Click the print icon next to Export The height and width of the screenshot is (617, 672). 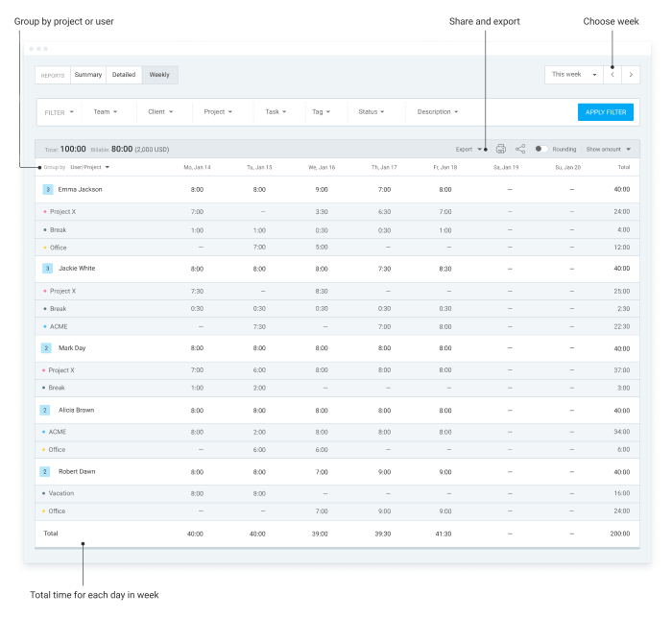(x=500, y=149)
